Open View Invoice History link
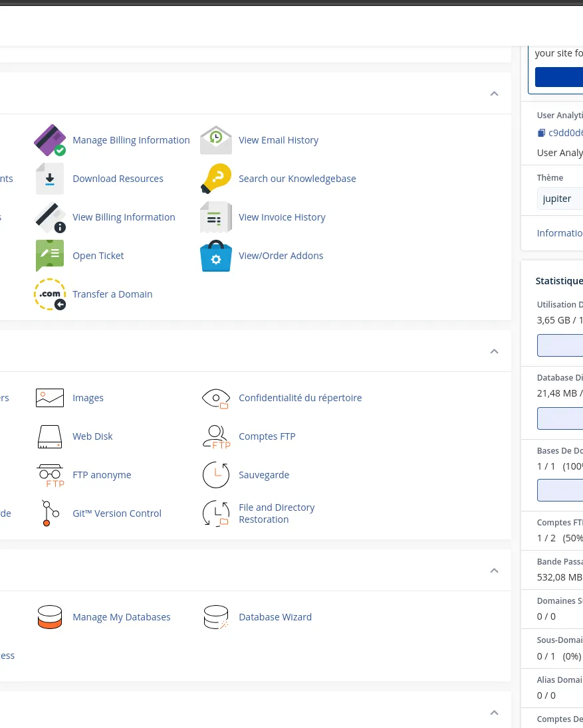The image size is (583, 728). point(282,217)
